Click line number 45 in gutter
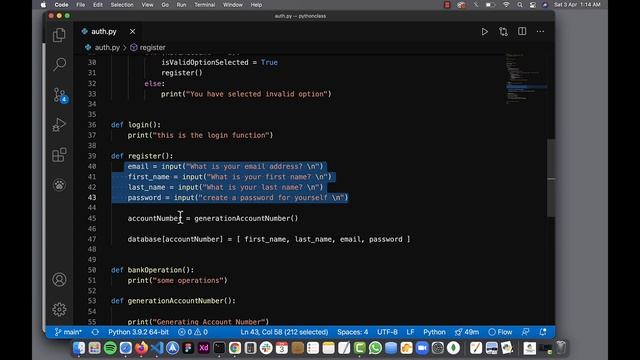 click(92, 218)
